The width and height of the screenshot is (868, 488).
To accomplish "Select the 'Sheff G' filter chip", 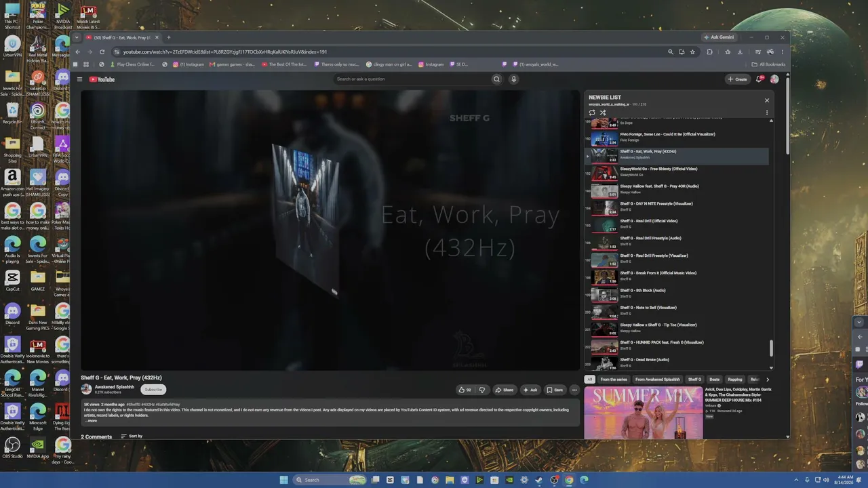I will pyautogui.click(x=694, y=380).
